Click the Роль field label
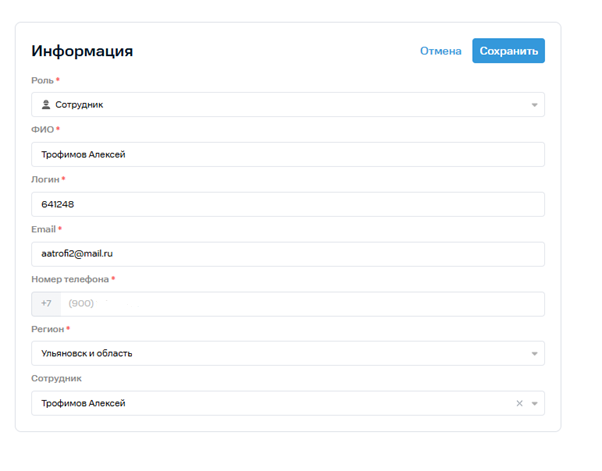602x471 pixels. coord(42,80)
